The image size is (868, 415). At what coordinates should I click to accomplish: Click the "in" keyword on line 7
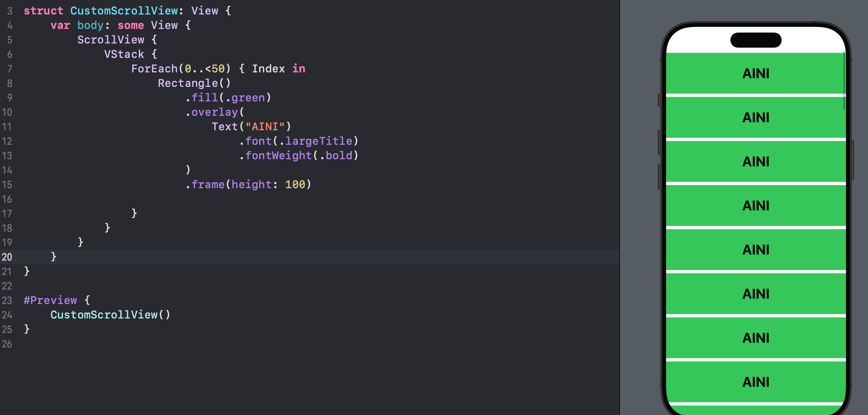pos(299,69)
